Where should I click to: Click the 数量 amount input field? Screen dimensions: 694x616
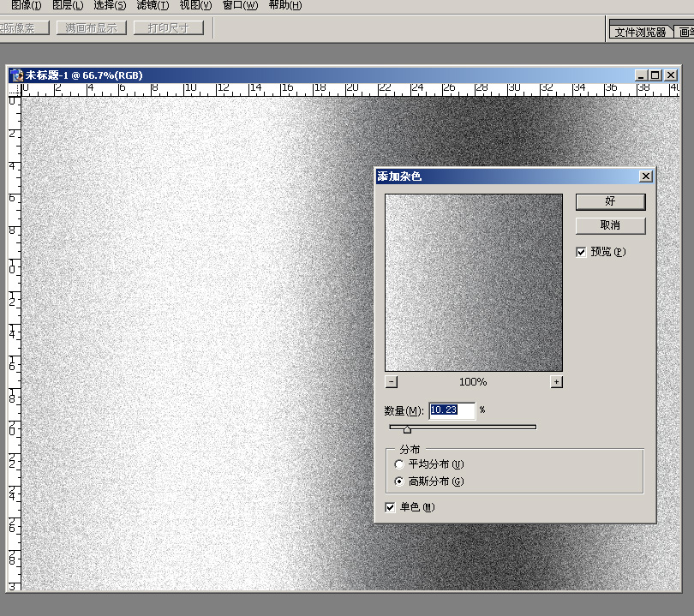452,410
